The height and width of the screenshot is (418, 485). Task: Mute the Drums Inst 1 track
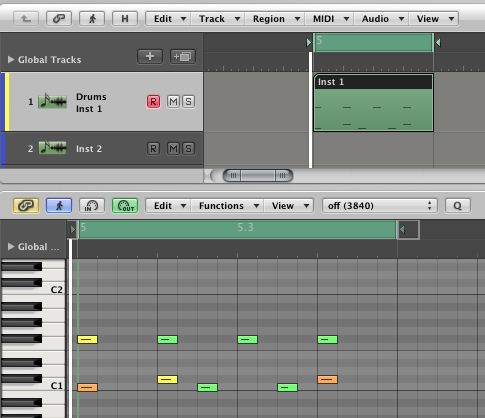pyautogui.click(x=173, y=101)
